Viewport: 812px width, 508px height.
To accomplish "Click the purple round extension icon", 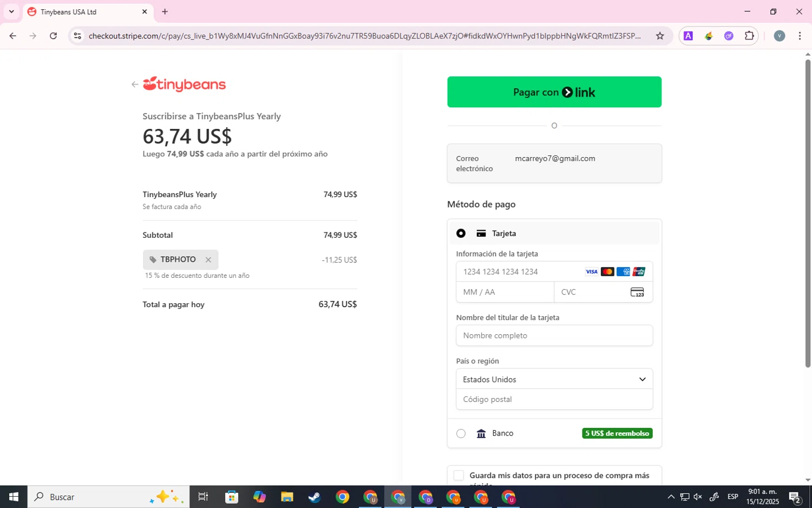I will [x=729, y=36].
